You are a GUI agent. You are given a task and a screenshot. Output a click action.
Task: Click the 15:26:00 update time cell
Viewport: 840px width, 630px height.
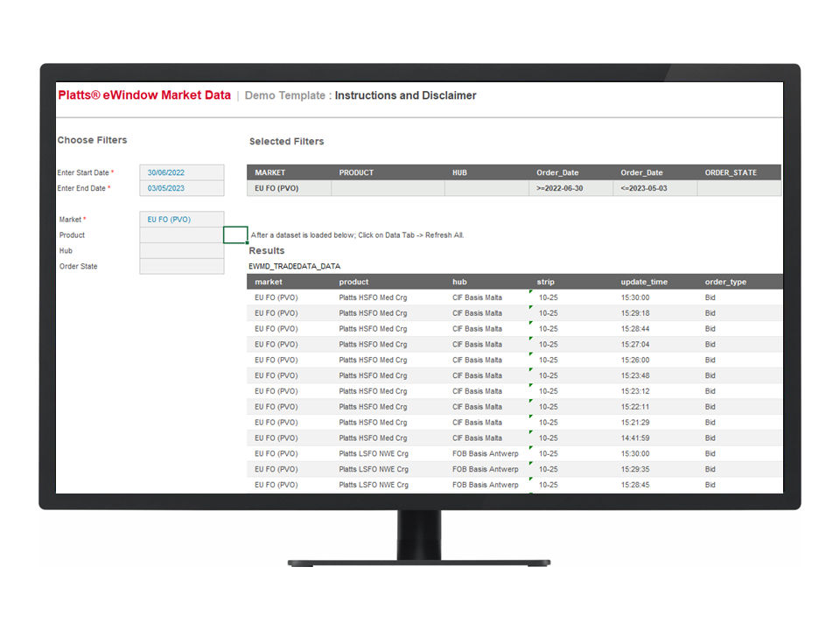click(635, 360)
